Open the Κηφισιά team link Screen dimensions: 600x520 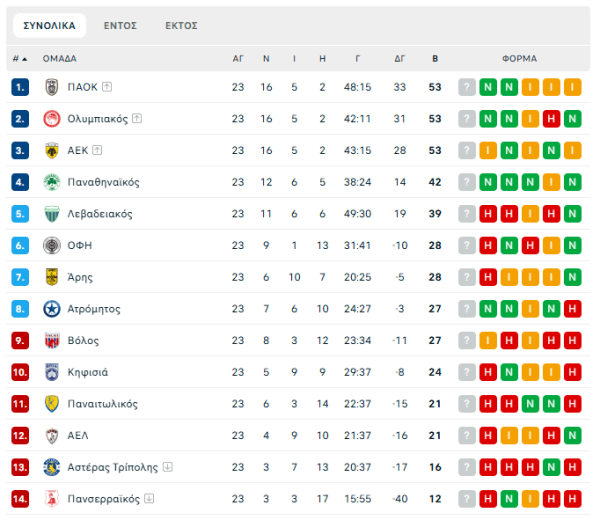coord(89,372)
